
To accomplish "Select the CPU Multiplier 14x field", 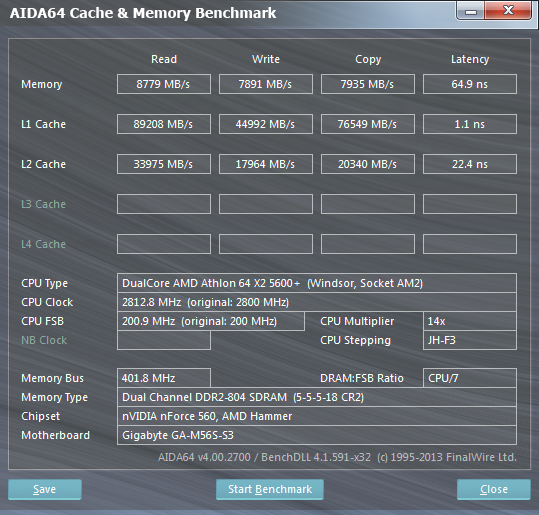I will pos(470,321).
